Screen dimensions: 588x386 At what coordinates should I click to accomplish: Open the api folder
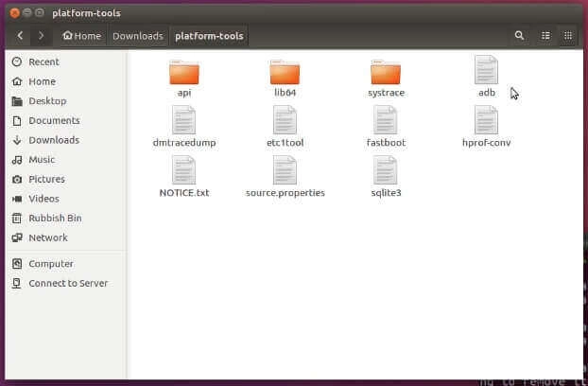(184, 73)
